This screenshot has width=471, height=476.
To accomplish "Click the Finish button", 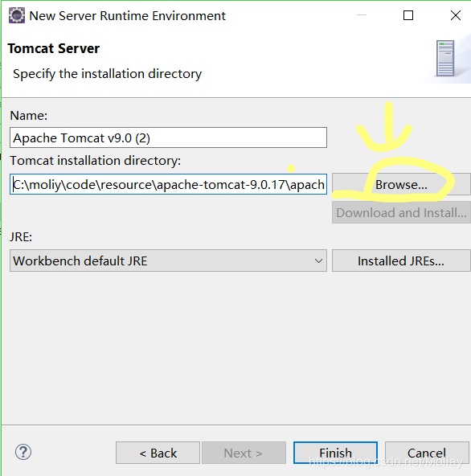I will coord(335,453).
